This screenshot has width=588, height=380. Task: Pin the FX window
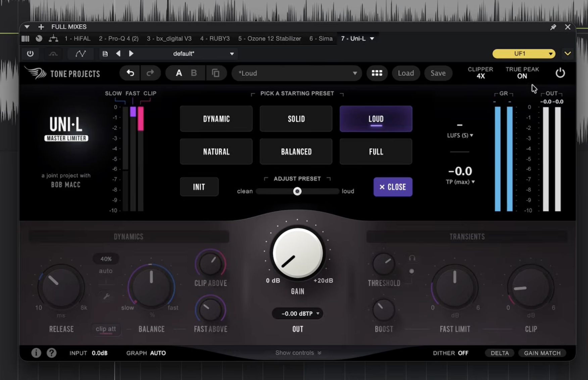tap(553, 27)
